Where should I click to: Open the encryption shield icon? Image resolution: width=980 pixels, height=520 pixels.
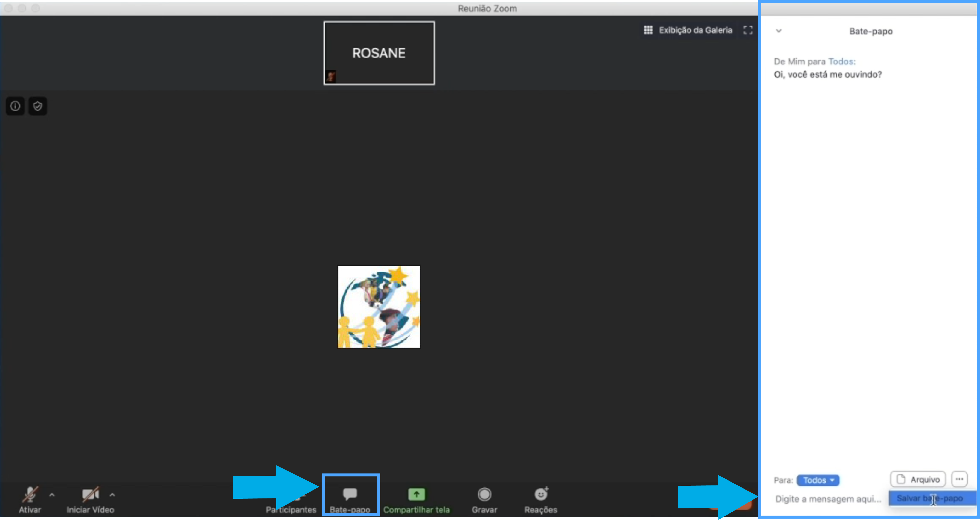38,106
